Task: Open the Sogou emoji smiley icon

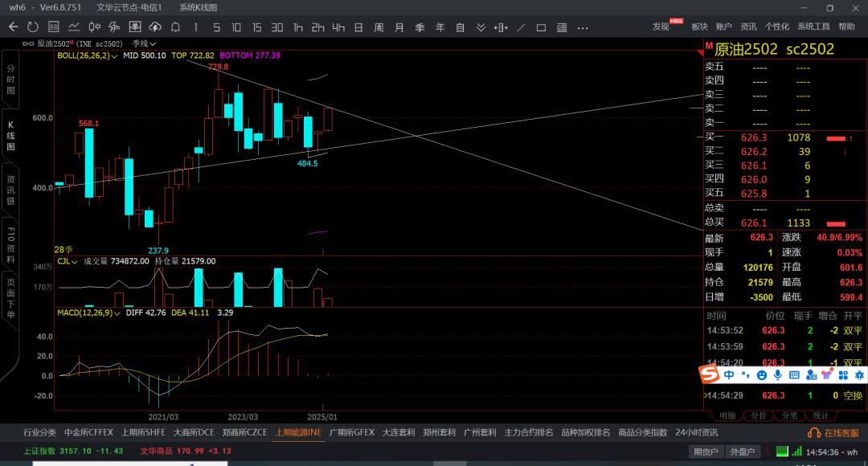Action: (x=762, y=375)
